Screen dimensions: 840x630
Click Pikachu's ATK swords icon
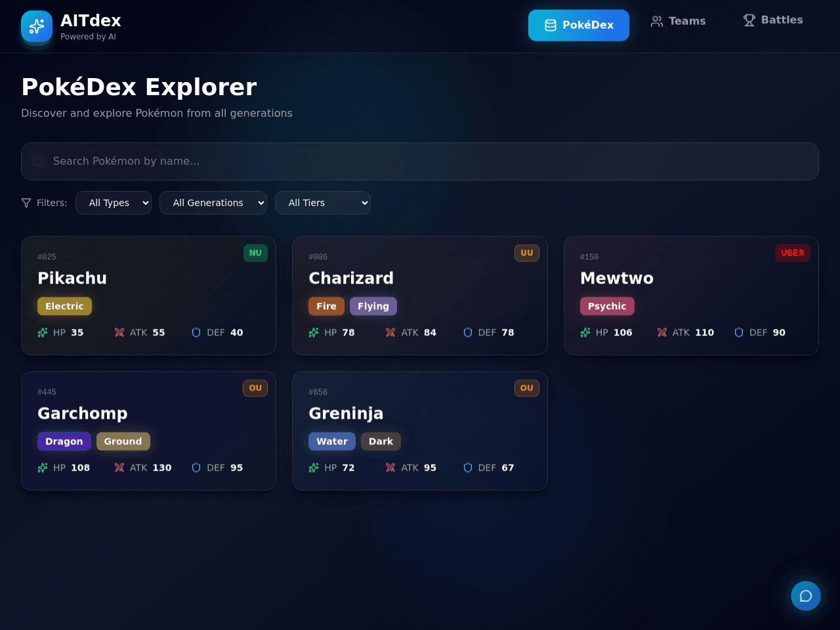click(119, 333)
